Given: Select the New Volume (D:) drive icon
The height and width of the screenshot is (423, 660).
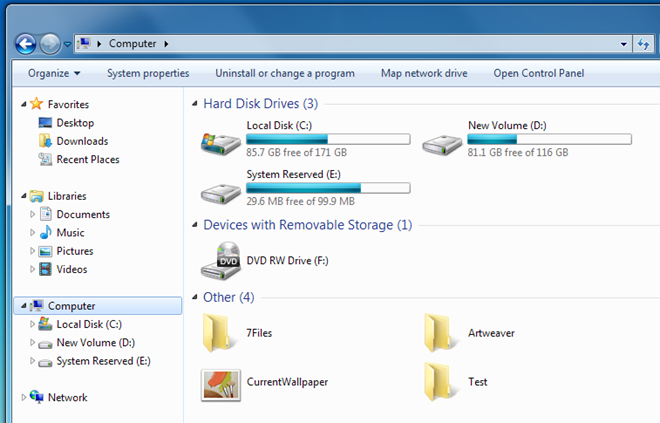Looking at the screenshot, I should [x=442, y=145].
